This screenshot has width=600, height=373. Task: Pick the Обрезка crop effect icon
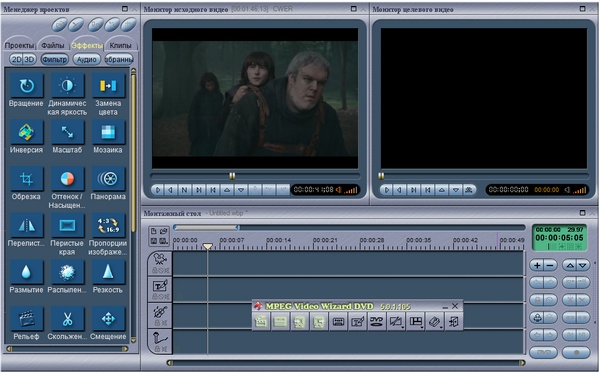pyautogui.click(x=26, y=179)
